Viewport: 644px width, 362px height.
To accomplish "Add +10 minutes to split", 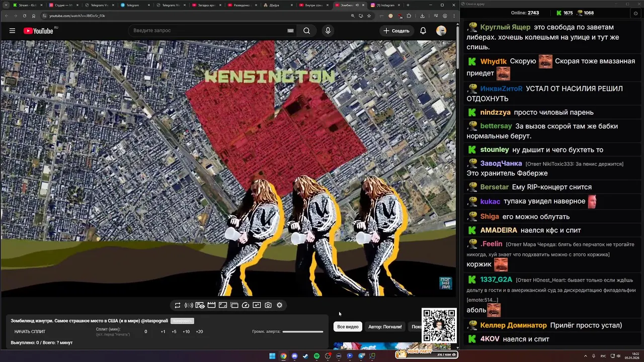I will pos(186,332).
